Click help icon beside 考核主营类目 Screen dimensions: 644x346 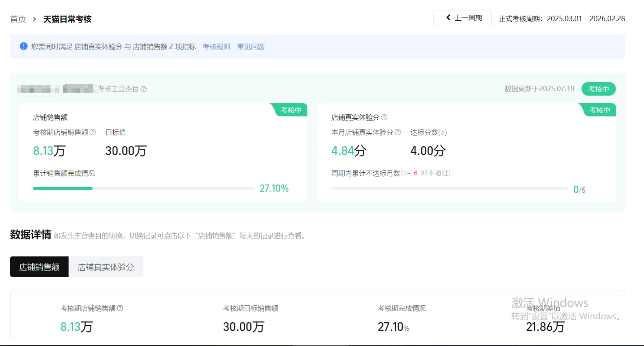[144, 89]
